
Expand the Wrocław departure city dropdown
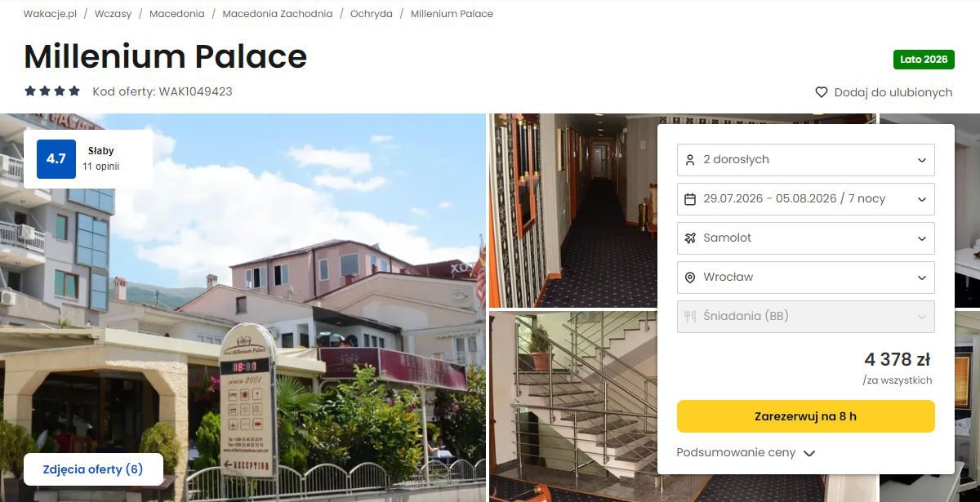pyautogui.click(x=805, y=277)
